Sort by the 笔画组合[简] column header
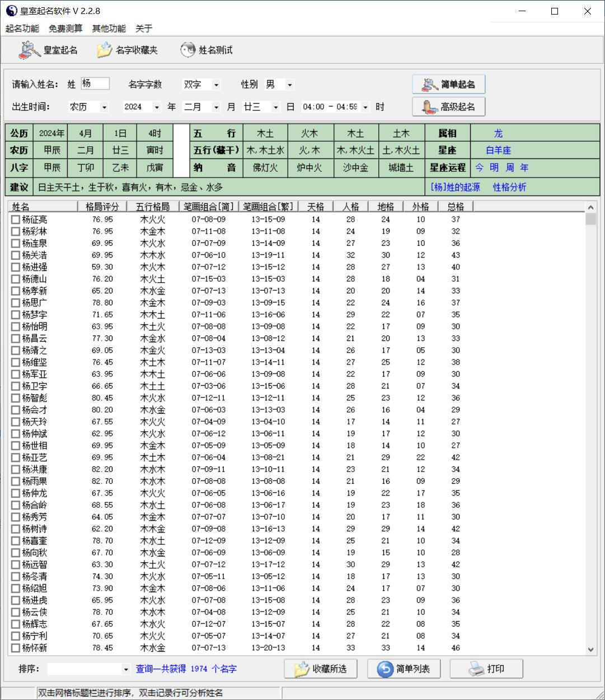 (209, 207)
